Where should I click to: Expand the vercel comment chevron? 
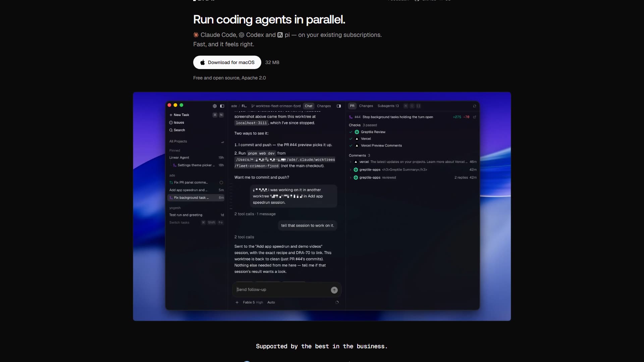pyautogui.click(x=351, y=162)
